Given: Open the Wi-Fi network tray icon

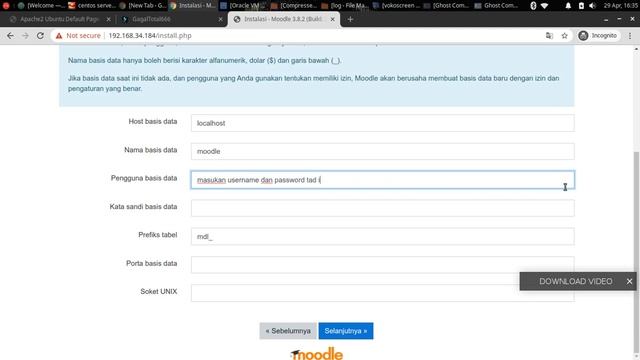Looking at the screenshot, I should [x=544, y=6].
